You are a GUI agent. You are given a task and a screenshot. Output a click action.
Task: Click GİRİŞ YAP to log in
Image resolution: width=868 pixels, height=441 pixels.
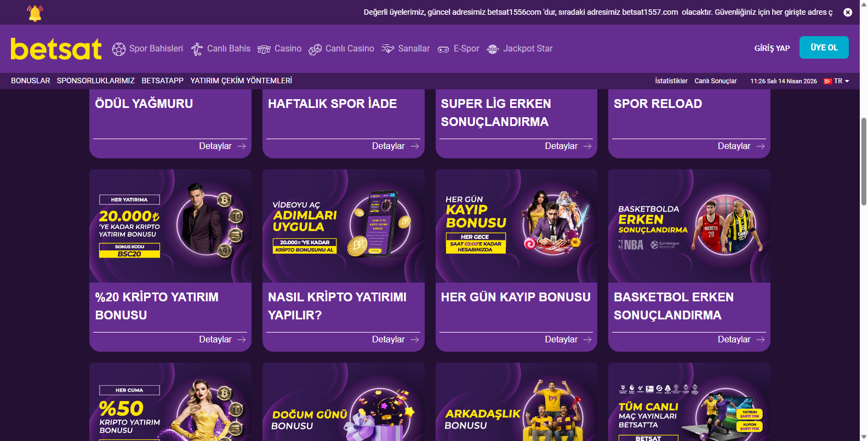click(772, 48)
